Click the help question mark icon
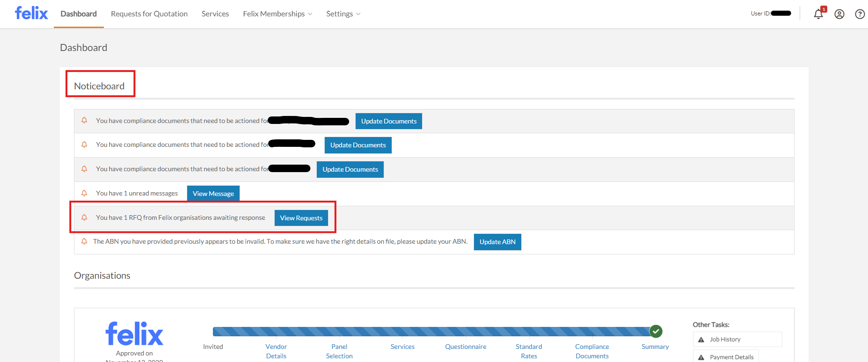Screen dimensions: 868x362 tap(860, 14)
